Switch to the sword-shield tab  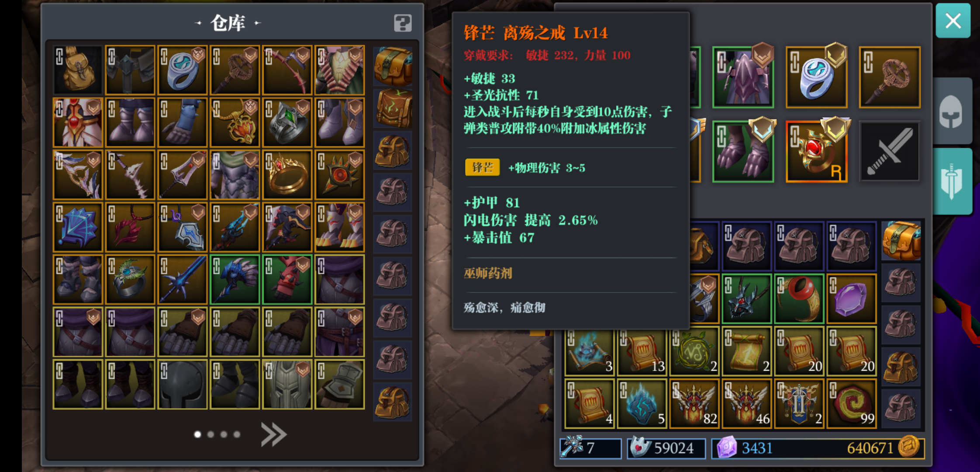coord(952,181)
